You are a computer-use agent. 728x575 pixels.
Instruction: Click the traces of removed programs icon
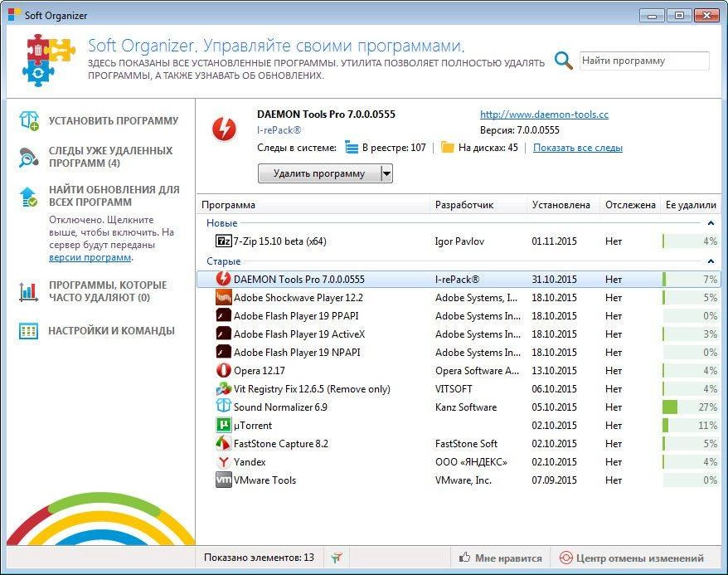pos(29,157)
